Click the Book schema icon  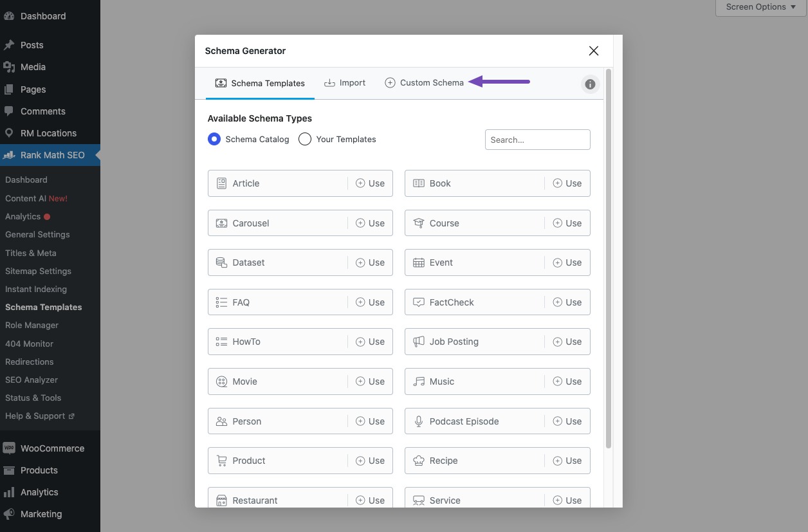[418, 183]
